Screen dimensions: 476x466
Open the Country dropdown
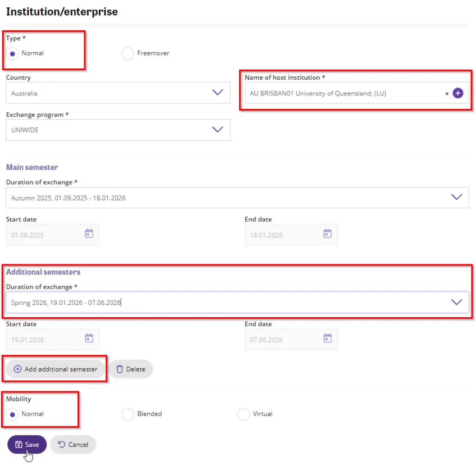(218, 93)
